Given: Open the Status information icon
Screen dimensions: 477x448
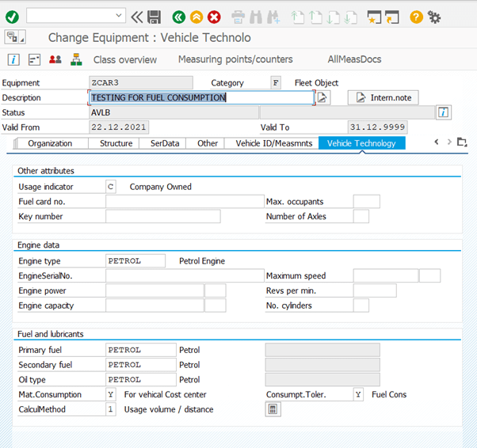Looking at the screenshot, I should (x=443, y=112).
